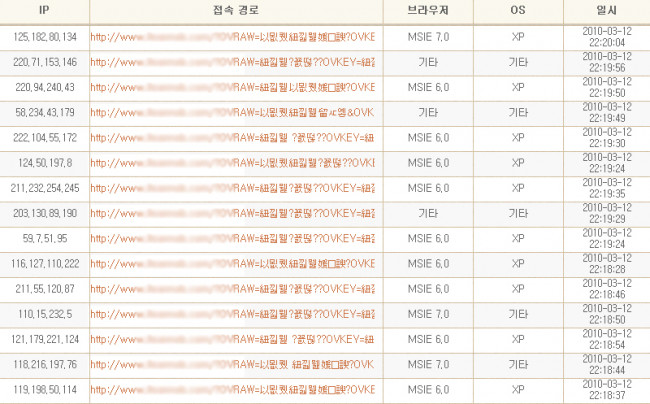Click the timestamp 2010-03-12 22:19:49
The image size is (650, 404).
607,113
